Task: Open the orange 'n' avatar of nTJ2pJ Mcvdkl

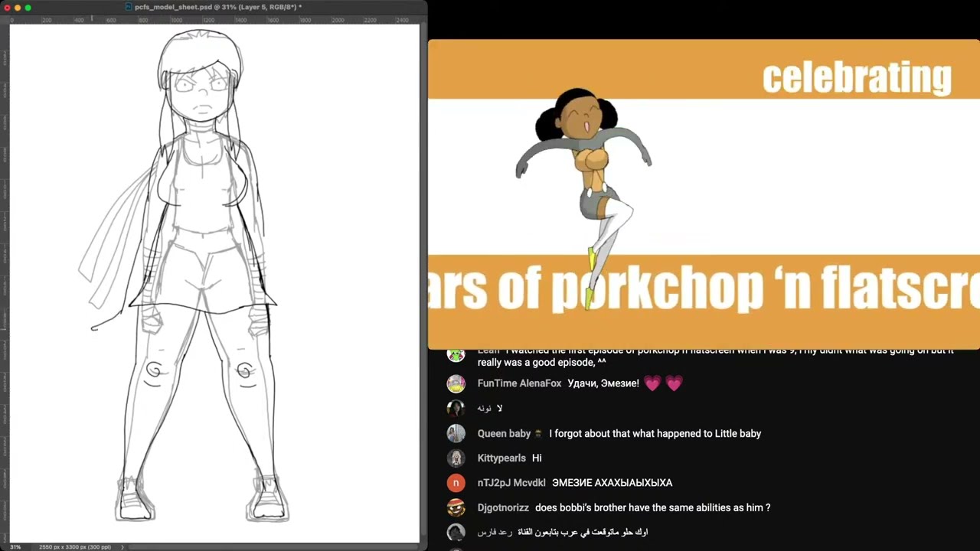Action: (456, 483)
